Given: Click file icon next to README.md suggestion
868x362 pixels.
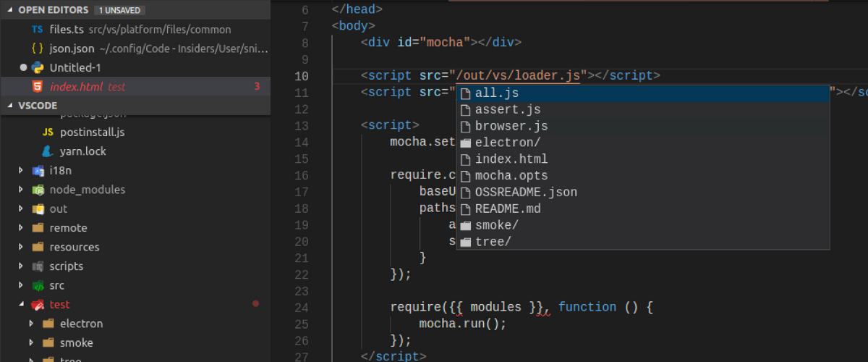Looking at the screenshot, I should tap(466, 209).
